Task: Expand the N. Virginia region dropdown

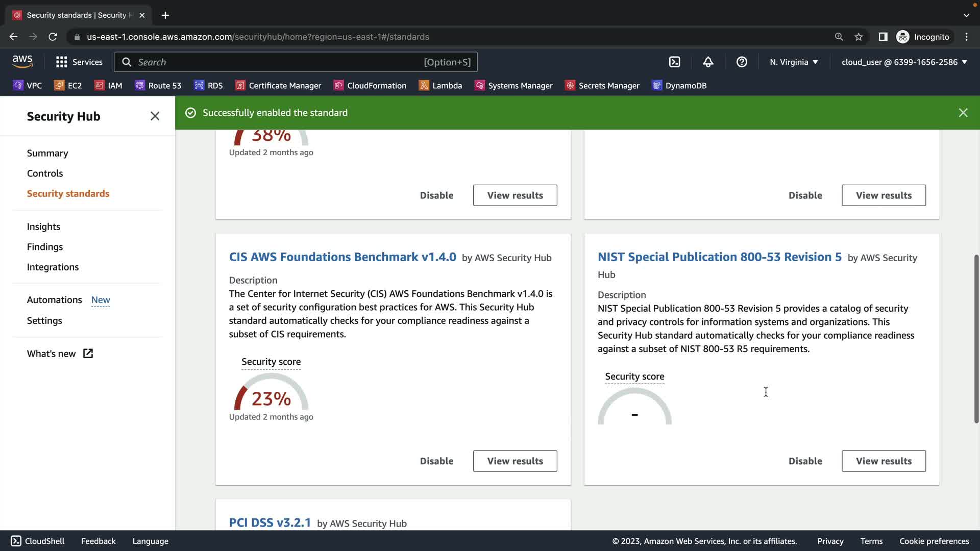Action: coord(794,62)
